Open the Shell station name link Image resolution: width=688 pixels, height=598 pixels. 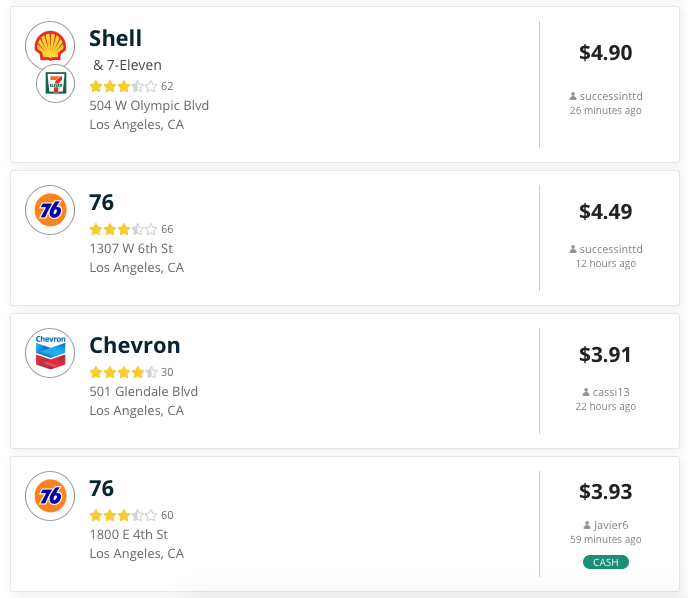point(116,38)
